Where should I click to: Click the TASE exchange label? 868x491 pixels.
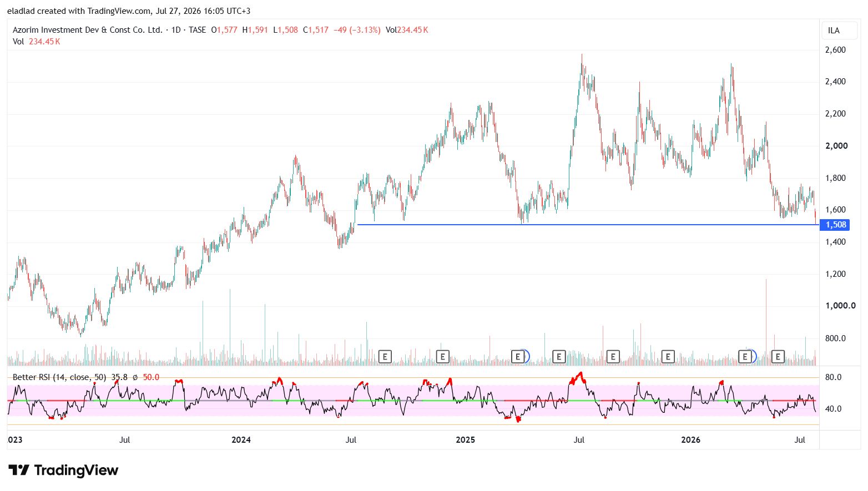coord(197,30)
